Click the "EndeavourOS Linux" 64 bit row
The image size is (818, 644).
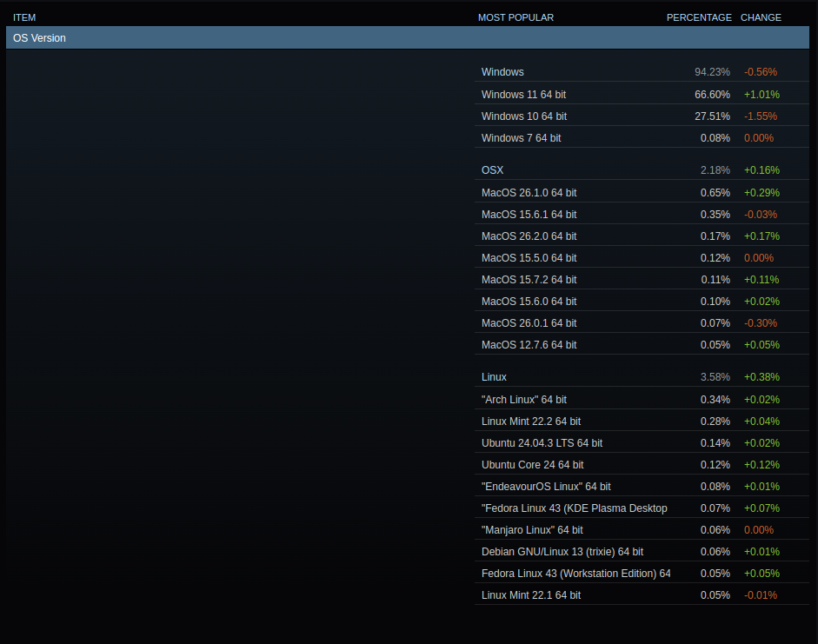pyautogui.click(x=546, y=486)
